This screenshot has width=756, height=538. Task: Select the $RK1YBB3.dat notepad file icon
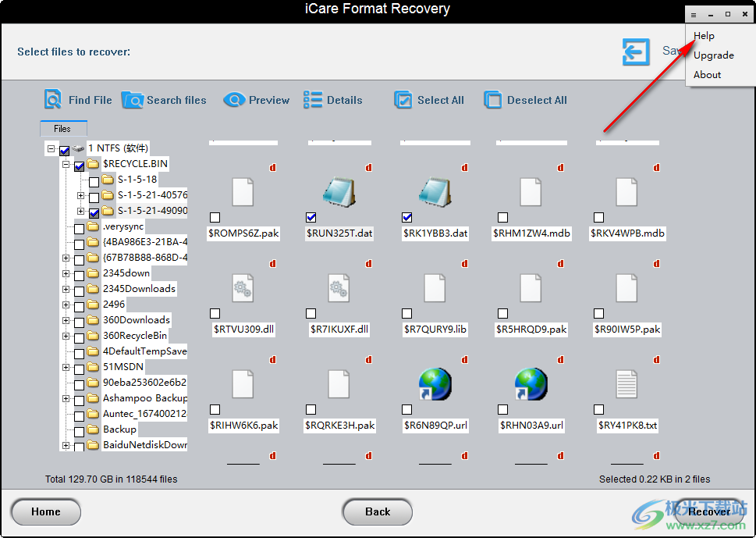point(435,192)
